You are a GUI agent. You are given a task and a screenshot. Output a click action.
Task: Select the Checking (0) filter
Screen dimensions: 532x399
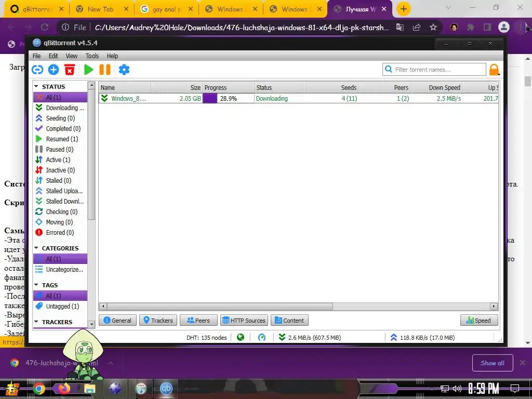(60, 212)
